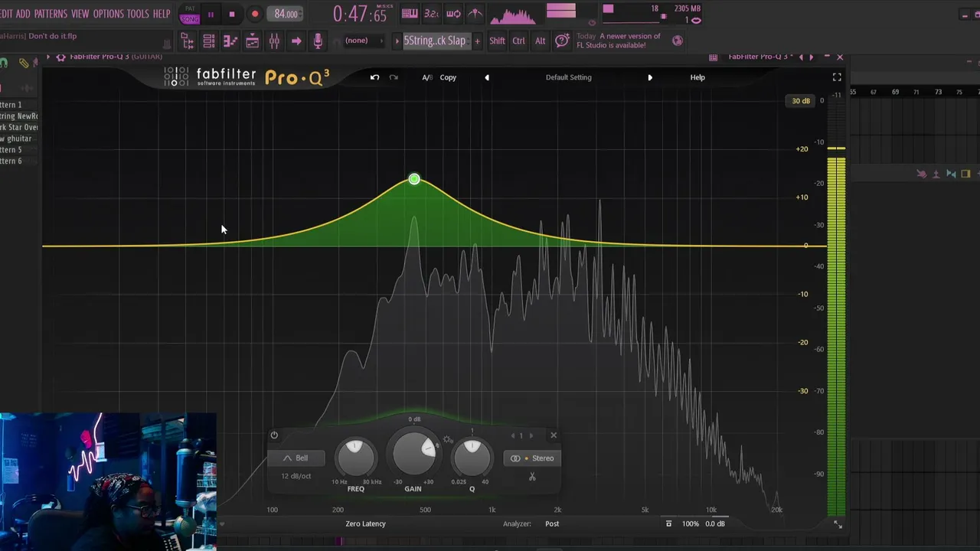Enter full screen mode in Pro-Q 3
Image resolution: width=980 pixels, height=551 pixels.
tap(837, 77)
